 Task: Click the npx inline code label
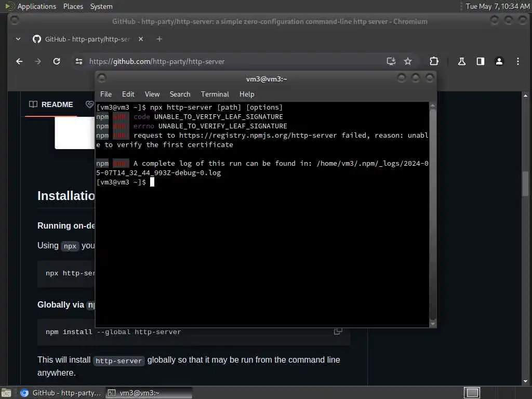tap(70, 246)
